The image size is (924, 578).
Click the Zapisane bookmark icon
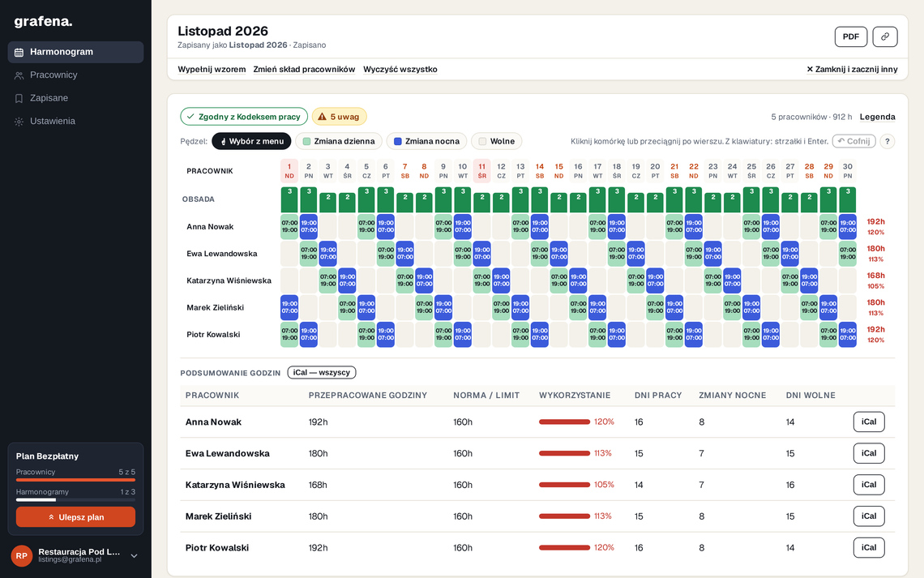click(x=19, y=98)
